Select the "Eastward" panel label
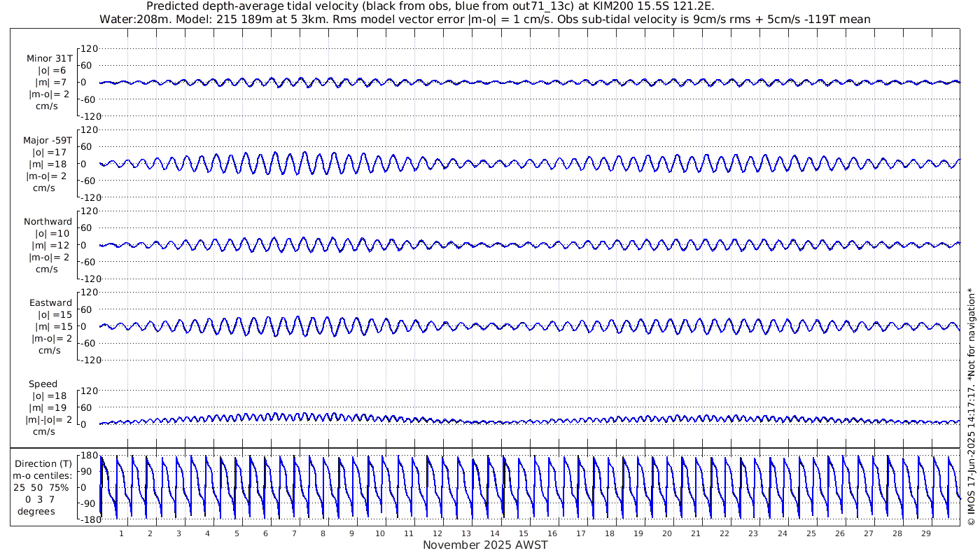This screenshot has height=560, width=980. click(x=50, y=303)
